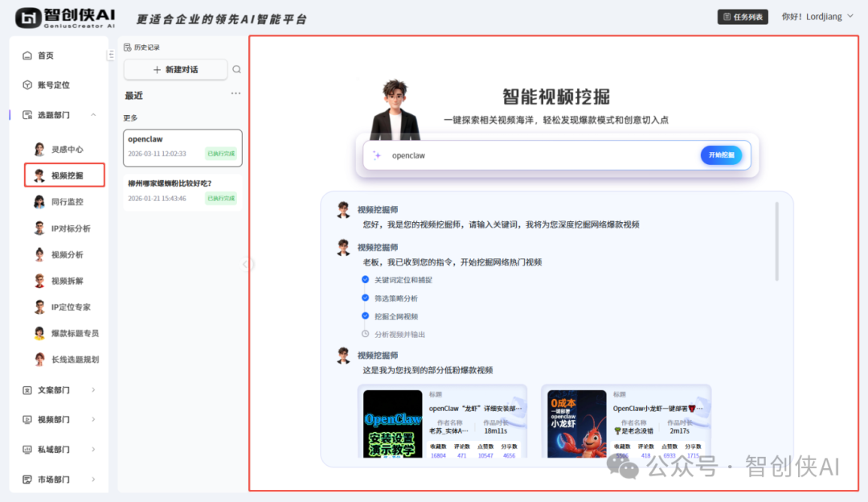Select the 视频分析 avatar icon
The width and height of the screenshot is (868, 502).
[x=39, y=254]
